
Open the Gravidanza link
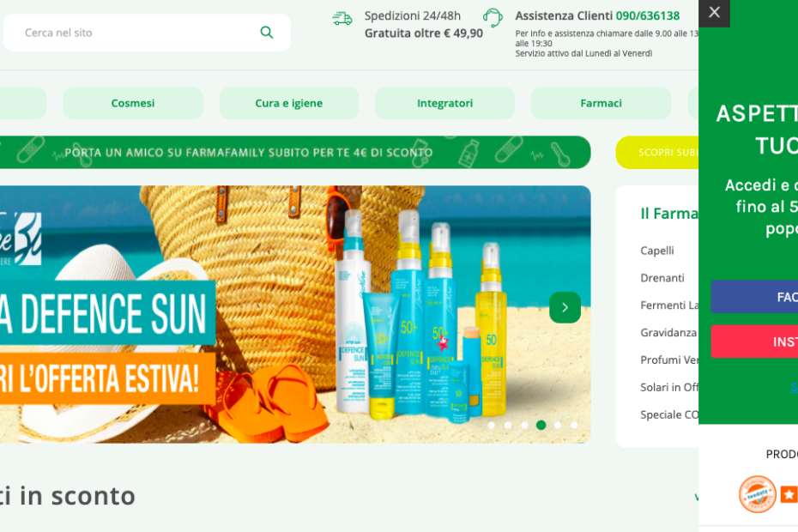tap(668, 332)
